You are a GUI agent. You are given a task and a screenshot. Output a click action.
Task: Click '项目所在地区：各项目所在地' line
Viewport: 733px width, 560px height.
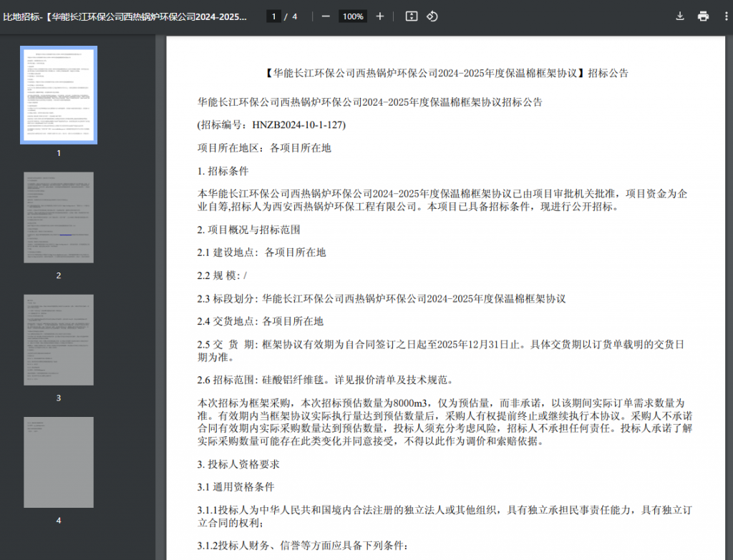[x=264, y=148]
